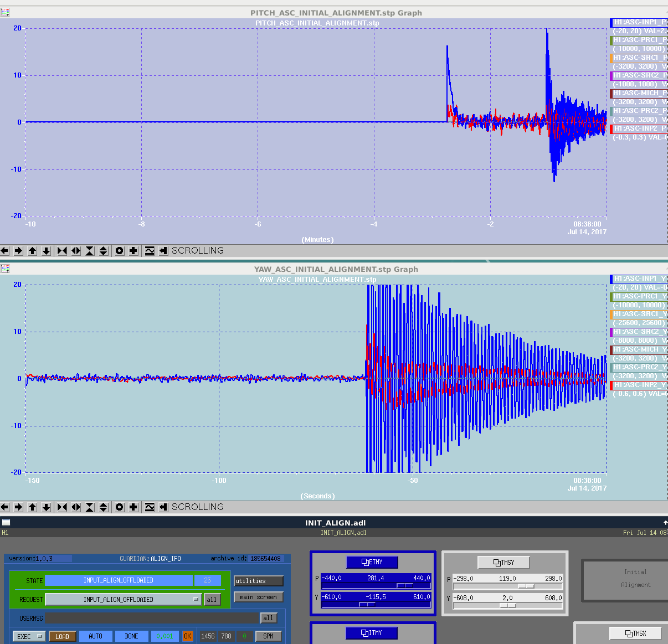This screenshot has height=644, width=668.
Task: Open the EXEC mode dropdown
Action: coord(30,636)
